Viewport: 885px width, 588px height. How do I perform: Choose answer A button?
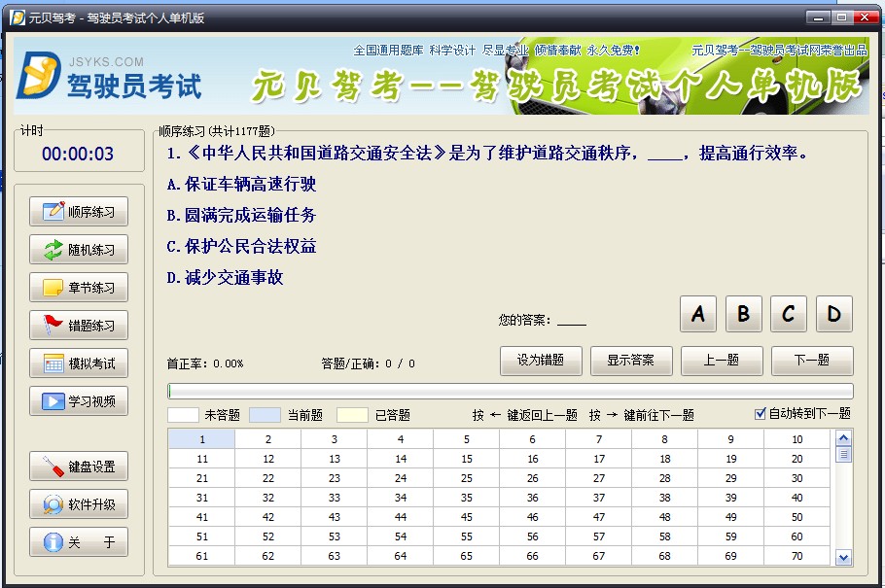tap(698, 314)
